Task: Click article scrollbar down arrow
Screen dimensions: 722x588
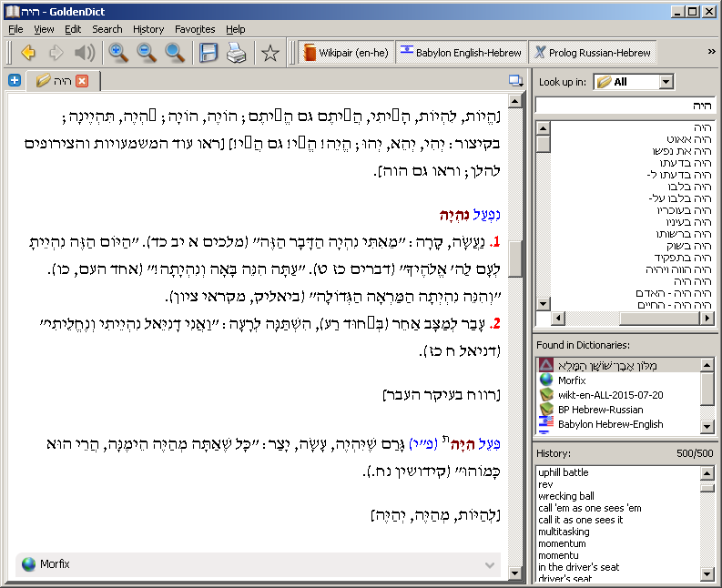Action: (514, 573)
